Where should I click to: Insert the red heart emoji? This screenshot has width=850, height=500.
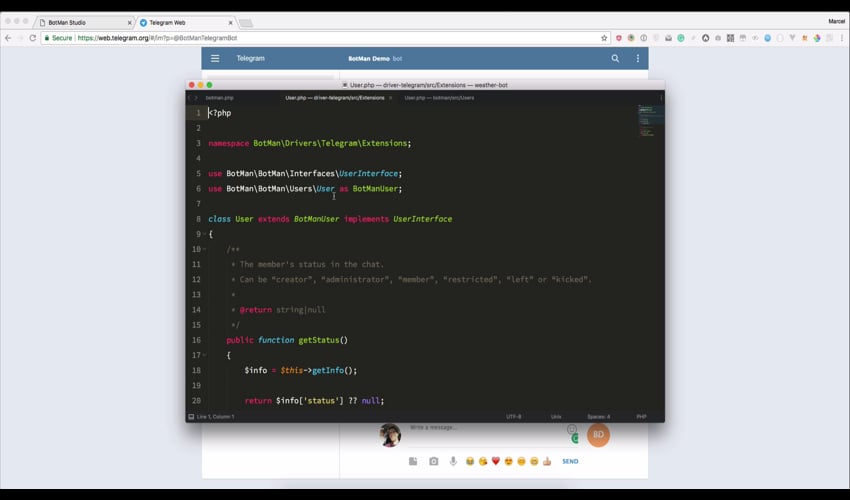click(495, 461)
